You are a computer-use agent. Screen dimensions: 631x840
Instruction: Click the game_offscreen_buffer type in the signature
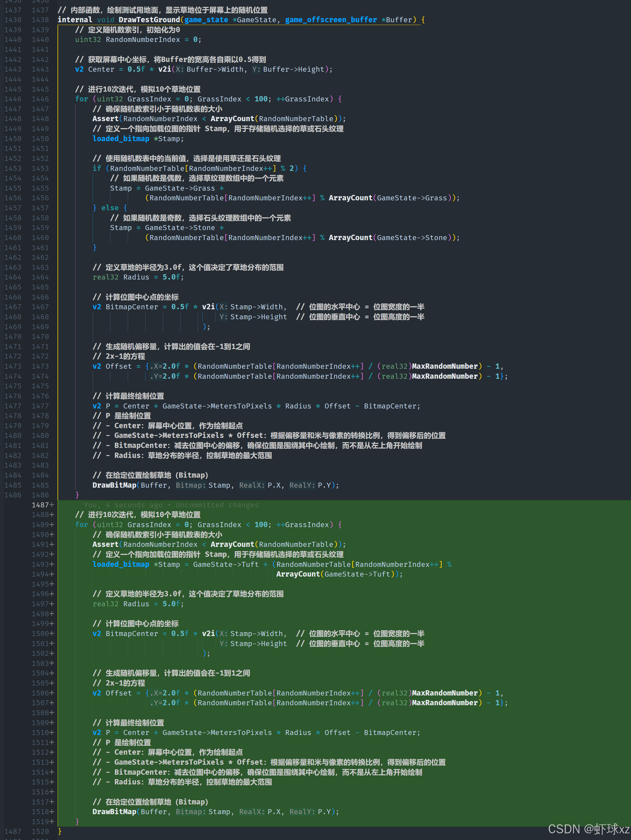pyautogui.click(x=331, y=20)
